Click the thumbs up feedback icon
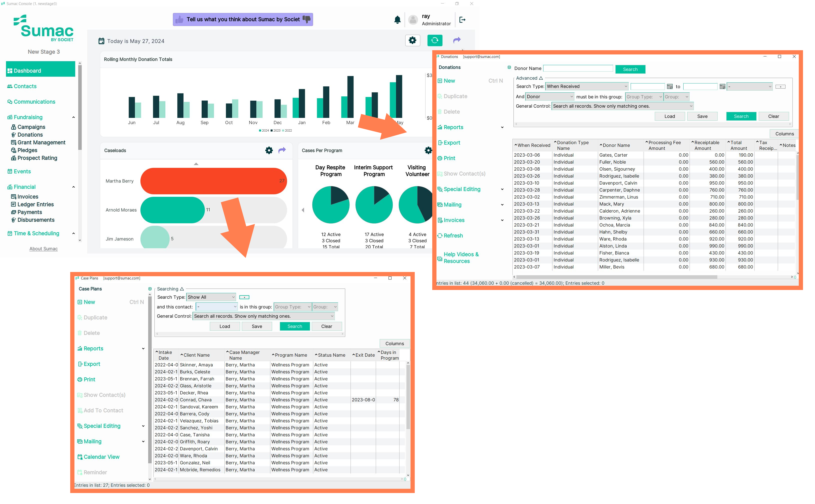815x504 pixels. 179,19
